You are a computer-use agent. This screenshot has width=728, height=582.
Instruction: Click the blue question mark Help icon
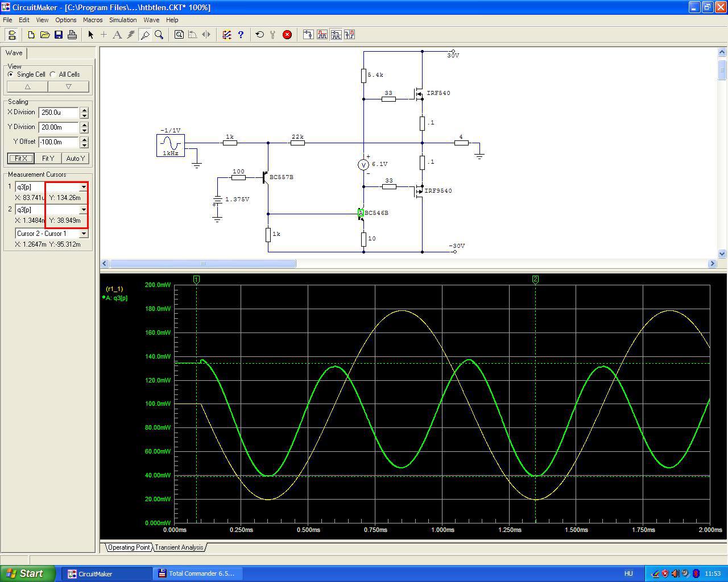point(241,35)
